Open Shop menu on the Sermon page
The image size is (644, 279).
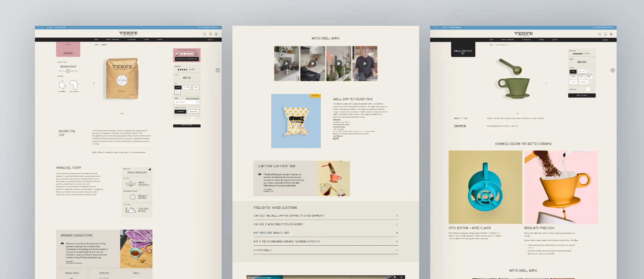pyautogui.click(x=96, y=40)
